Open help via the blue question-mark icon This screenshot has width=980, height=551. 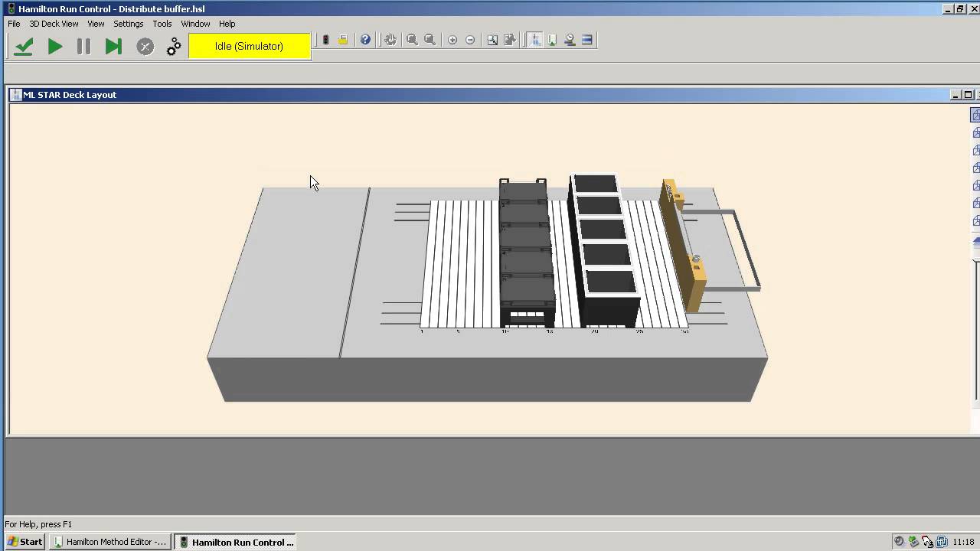(365, 40)
